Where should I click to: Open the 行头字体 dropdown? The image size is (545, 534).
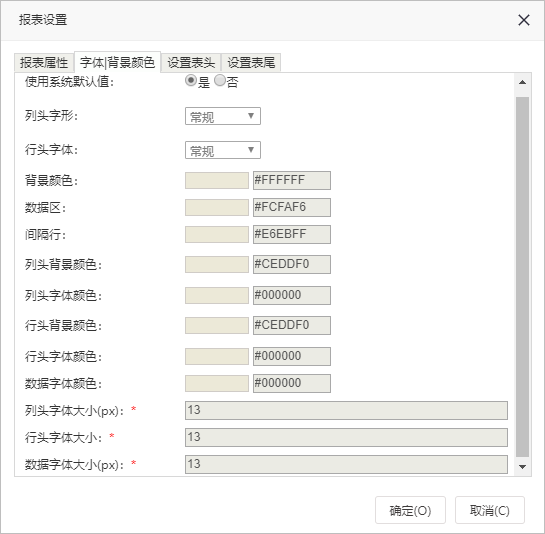point(223,150)
